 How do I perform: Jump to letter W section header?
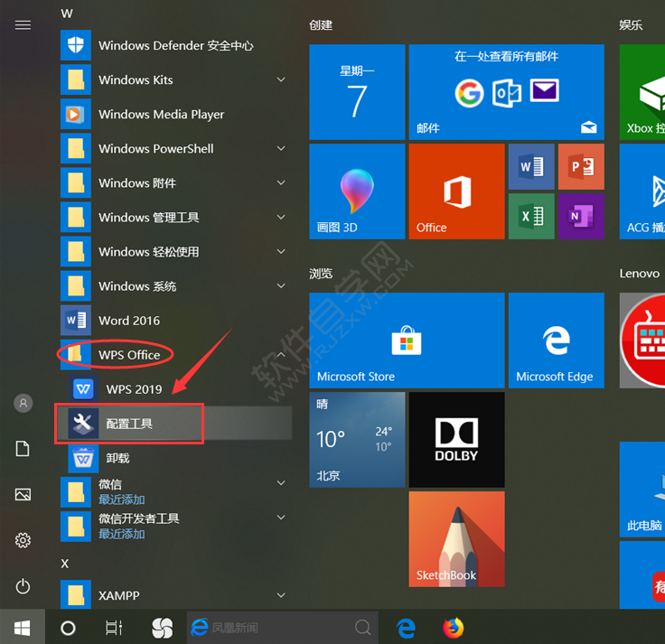67,14
